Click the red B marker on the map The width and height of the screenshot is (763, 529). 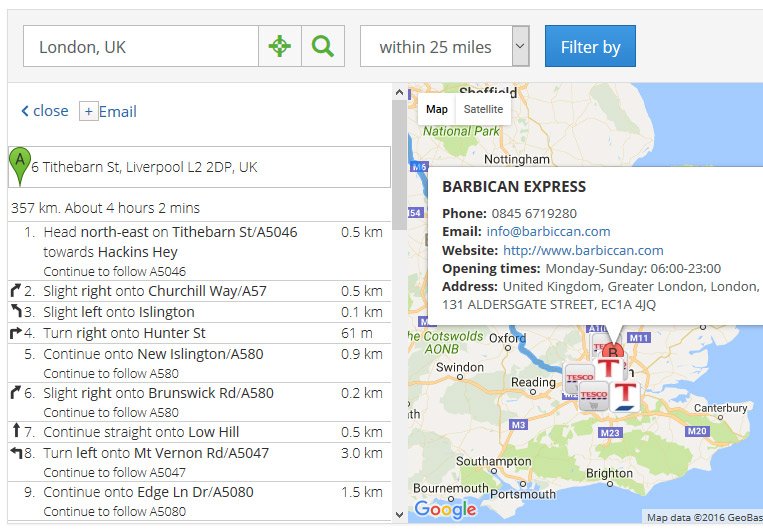click(x=613, y=351)
